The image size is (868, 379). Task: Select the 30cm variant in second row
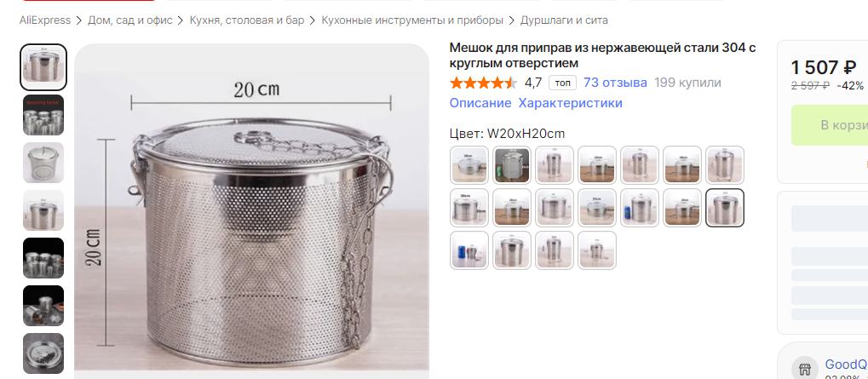pyautogui.click(x=469, y=208)
